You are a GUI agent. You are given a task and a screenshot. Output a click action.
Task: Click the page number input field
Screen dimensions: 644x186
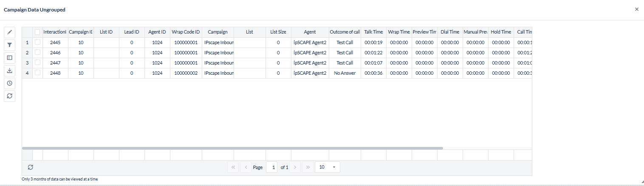coord(271,167)
